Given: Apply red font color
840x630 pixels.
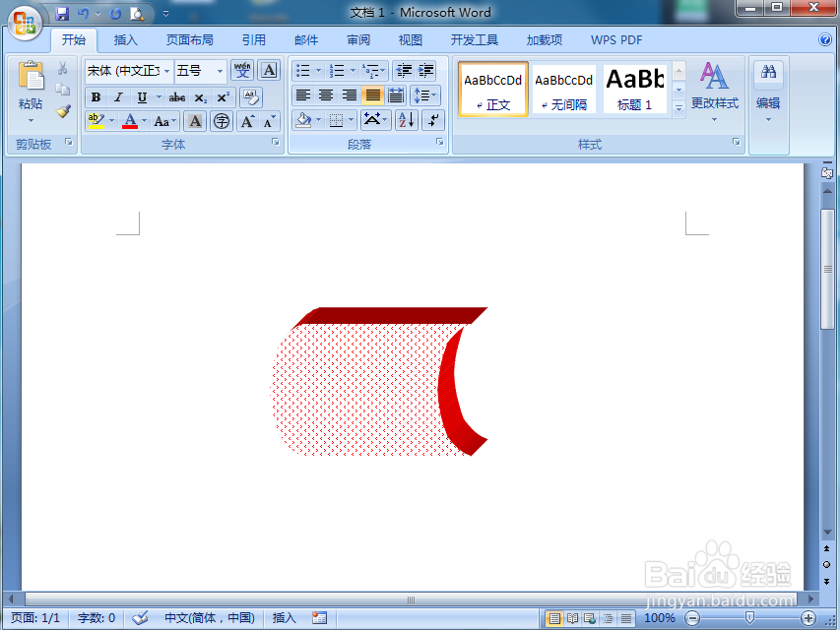Looking at the screenshot, I should point(130,122).
